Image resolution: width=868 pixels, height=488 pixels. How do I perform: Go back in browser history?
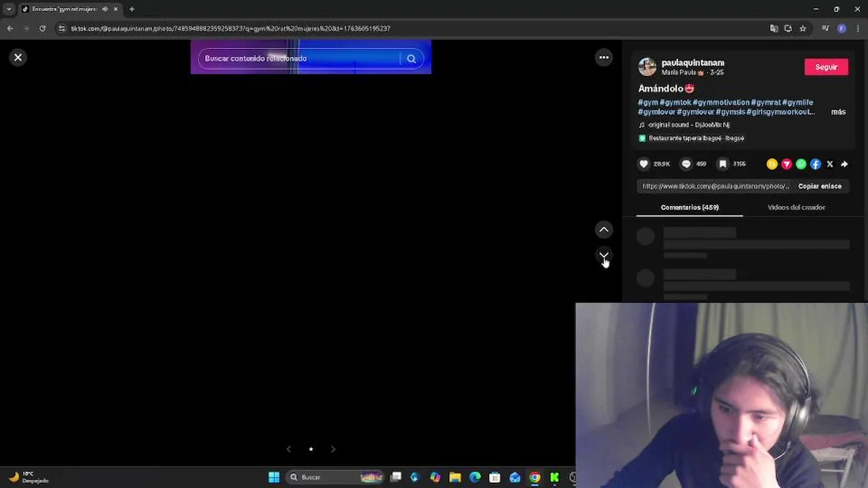coord(9,28)
